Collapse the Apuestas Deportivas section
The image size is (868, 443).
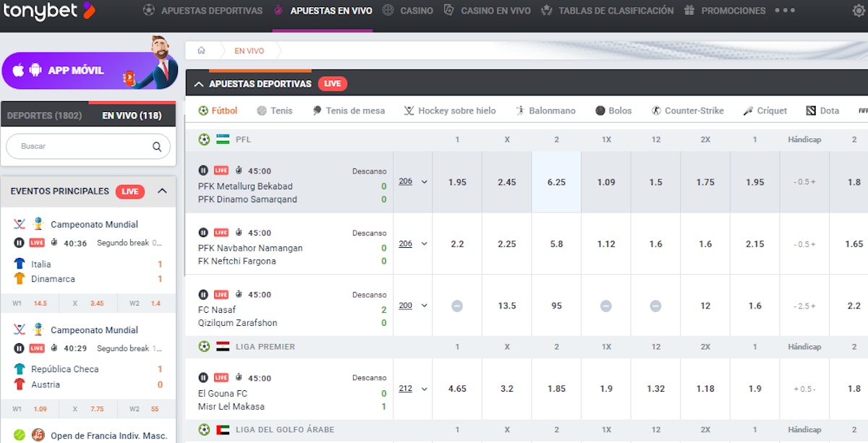click(198, 84)
